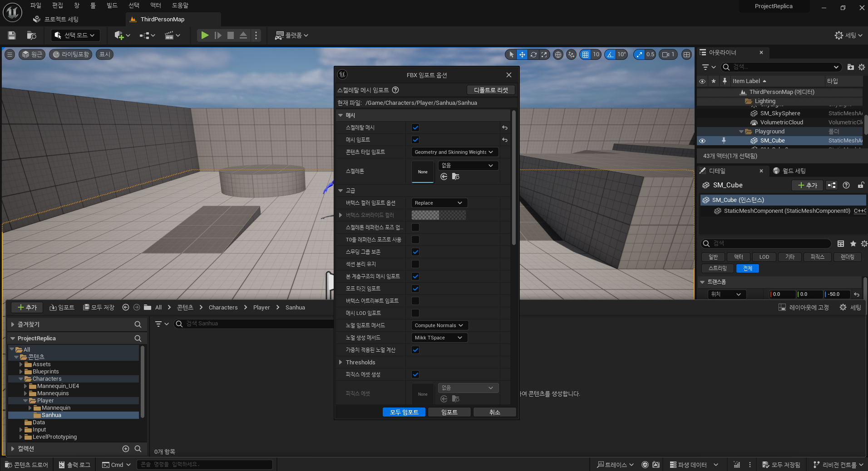This screenshot has width=868, height=471.
Task: Collapse the 고급 section in import dialog
Action: pos(340,191)
